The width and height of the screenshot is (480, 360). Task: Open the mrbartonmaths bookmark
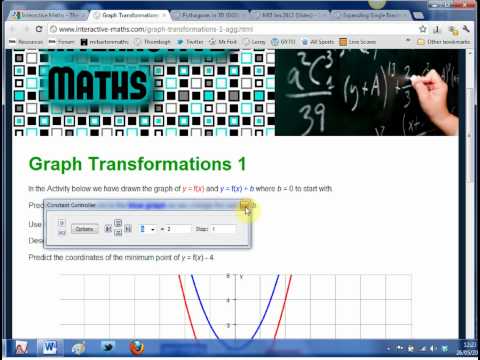pyautogui.click(x=105, y=42)
